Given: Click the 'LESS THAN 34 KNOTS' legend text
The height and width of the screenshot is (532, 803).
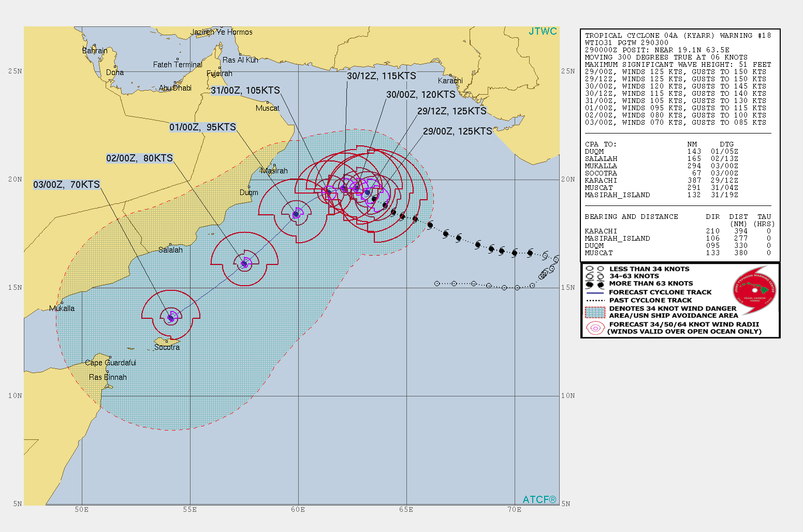Looking at the screenshot, I should coord(649,269).
